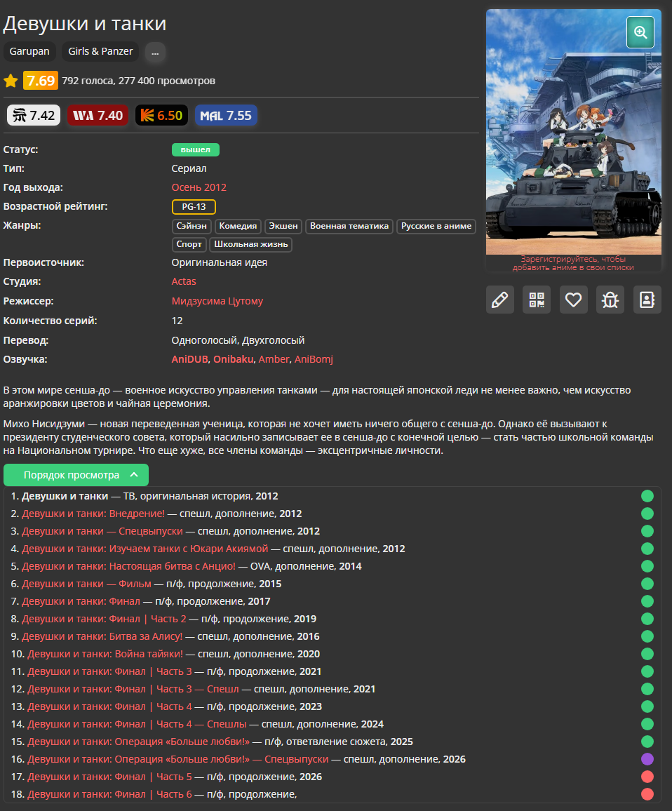
Task: Open Операция «Больше любви!» — Спецвыпуски entry
Action: coord(178,759)
